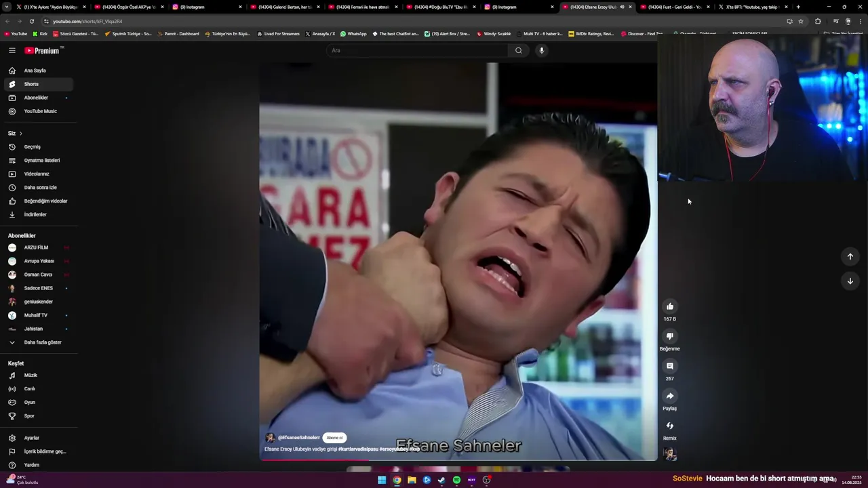Click the YouTube Premium logo
This screenshot has height=488, width=868.
(x=43, y=50)
